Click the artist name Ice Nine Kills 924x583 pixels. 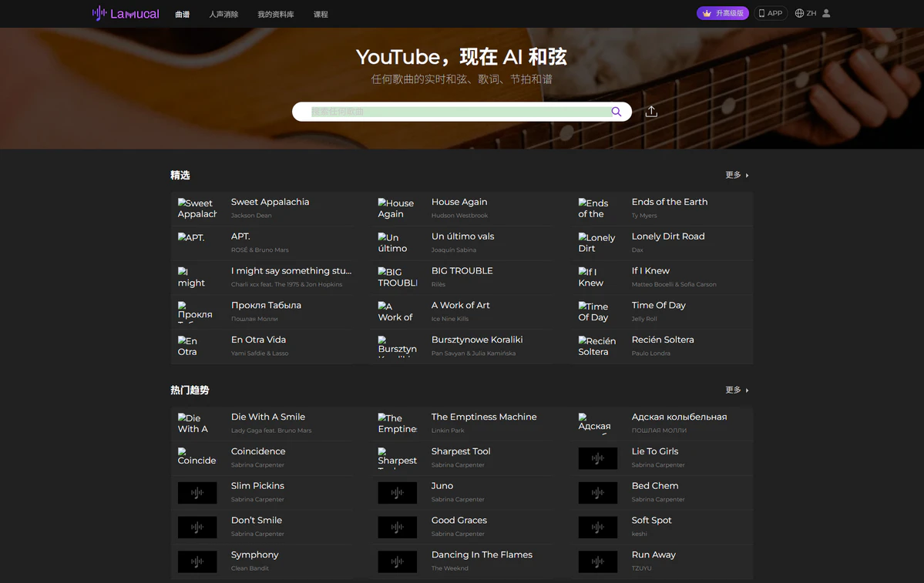pyautogui.click(x=449, y=319)
